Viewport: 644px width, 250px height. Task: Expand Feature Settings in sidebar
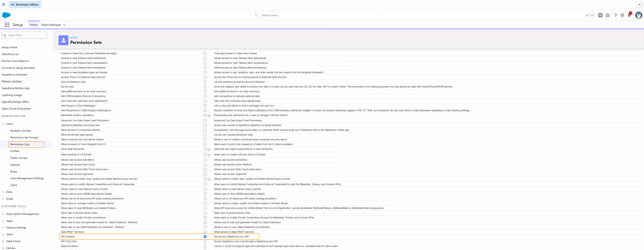pyautogui.click(x=3, y=228)
